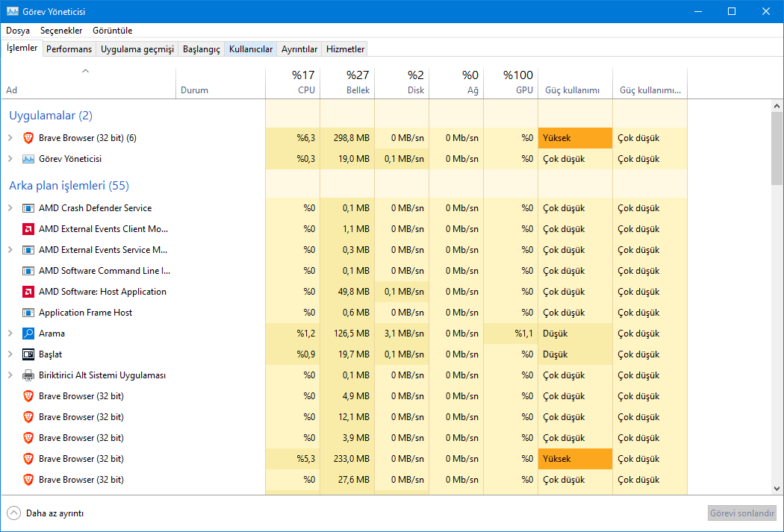The height and width of the screenshot is (532, 784).
Task: Click AMD Software: Host Application icon
Action: pos(28,292)
